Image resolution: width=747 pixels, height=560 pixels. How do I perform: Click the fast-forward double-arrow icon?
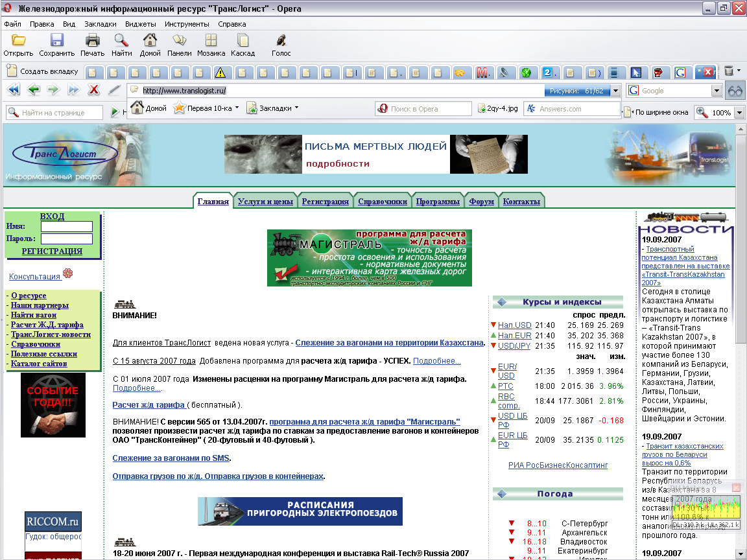click(73, 89)
